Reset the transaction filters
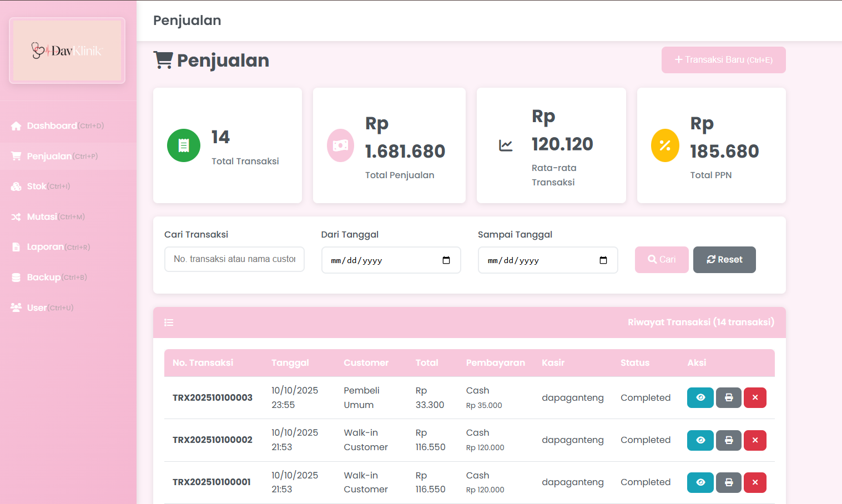842x504 pixels. [724, 260]
